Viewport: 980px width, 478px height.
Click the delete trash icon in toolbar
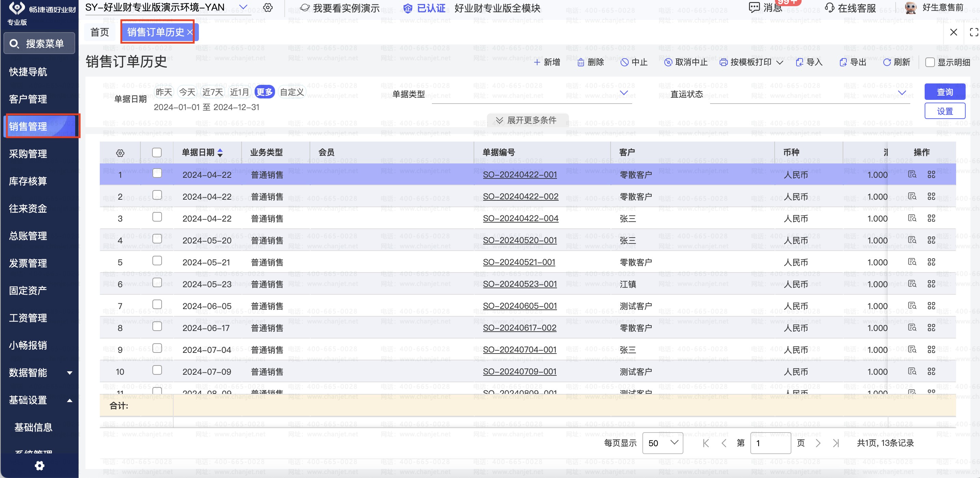(581, 63)
